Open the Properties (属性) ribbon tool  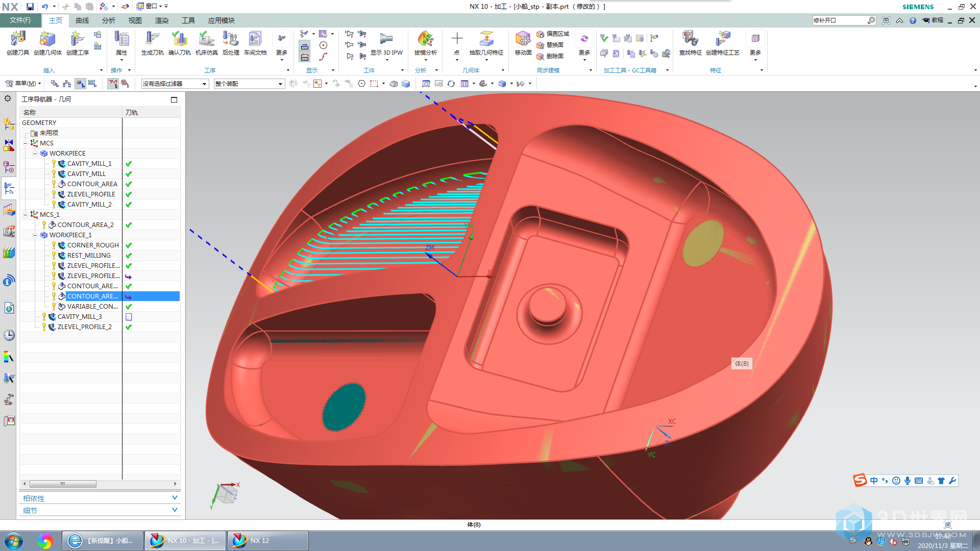click(x=121, y=43)
